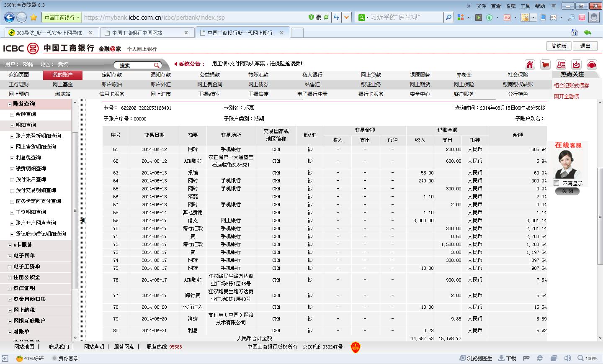Switch to the 中国工商银行中国网站 browser tab

click(x=147, y=33)
